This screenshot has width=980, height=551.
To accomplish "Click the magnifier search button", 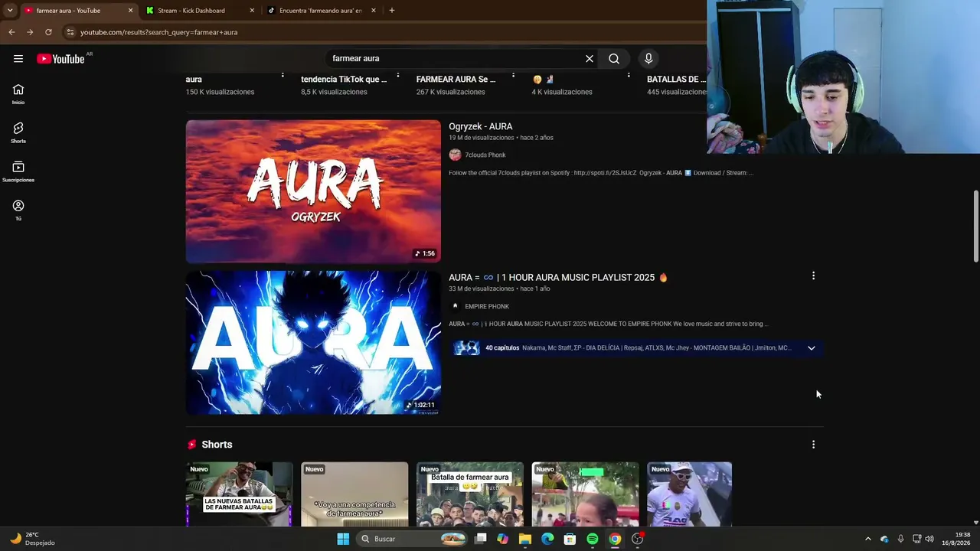I will 614,59.
